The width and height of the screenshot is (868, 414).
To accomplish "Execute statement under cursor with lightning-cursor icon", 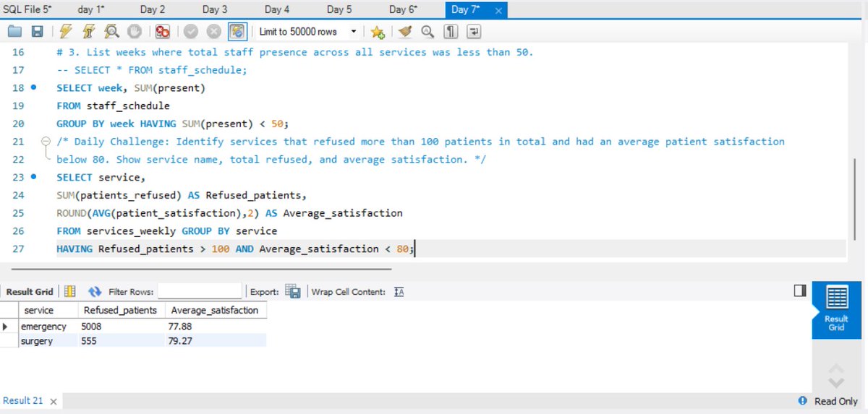I will tap(89, 32).
